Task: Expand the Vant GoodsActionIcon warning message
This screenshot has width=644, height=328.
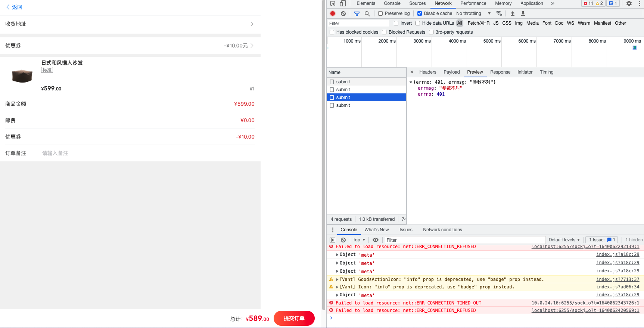Action: (337, 279)
